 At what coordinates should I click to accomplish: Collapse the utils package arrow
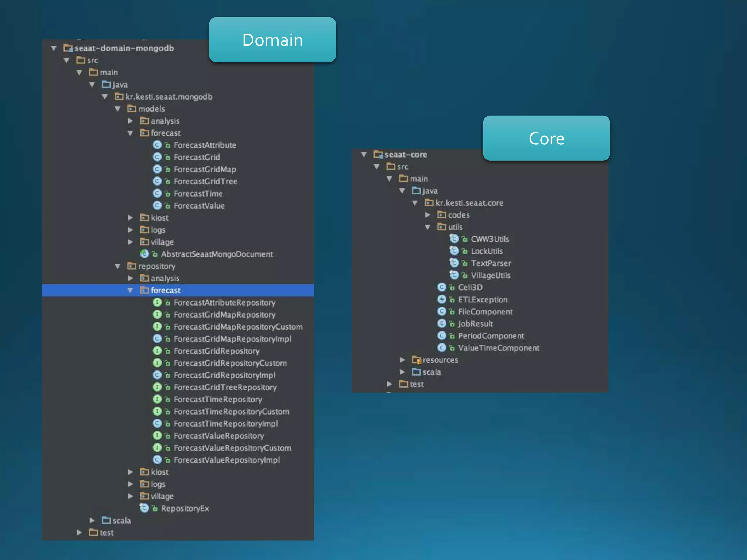pos(427,227)
